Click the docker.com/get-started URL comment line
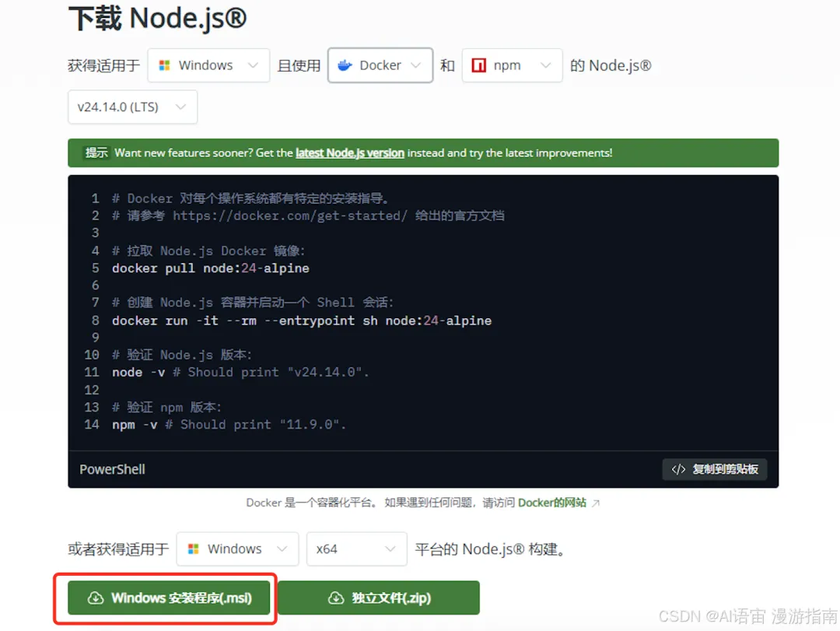 308,216
